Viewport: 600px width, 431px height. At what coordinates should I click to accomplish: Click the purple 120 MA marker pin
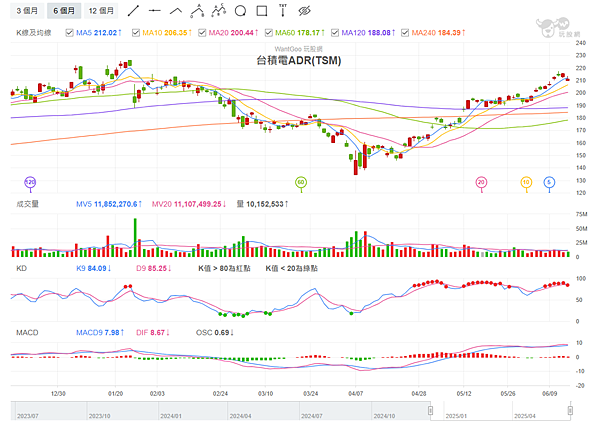[x=30, y=183]
